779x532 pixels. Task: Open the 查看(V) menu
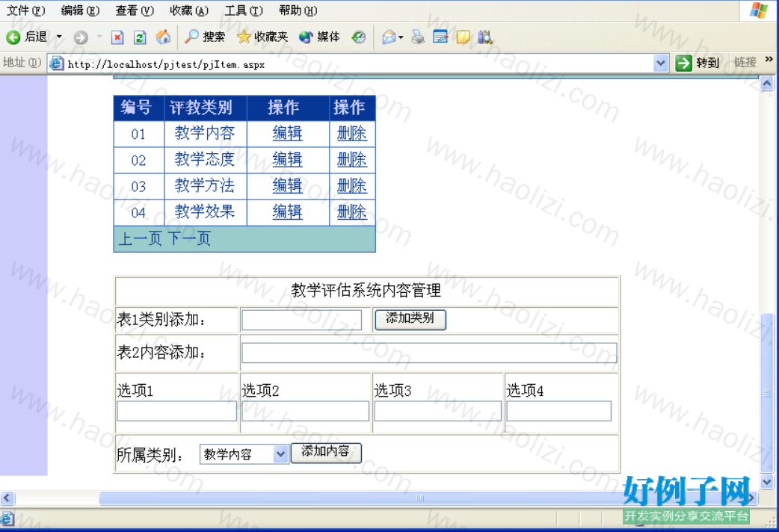[x=135, y=10]
